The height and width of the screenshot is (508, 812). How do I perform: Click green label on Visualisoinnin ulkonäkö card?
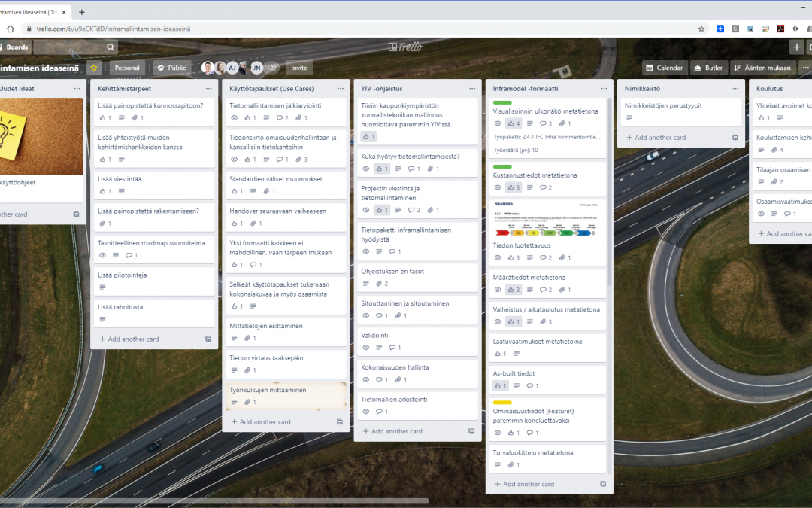click(x=502, y=102)
